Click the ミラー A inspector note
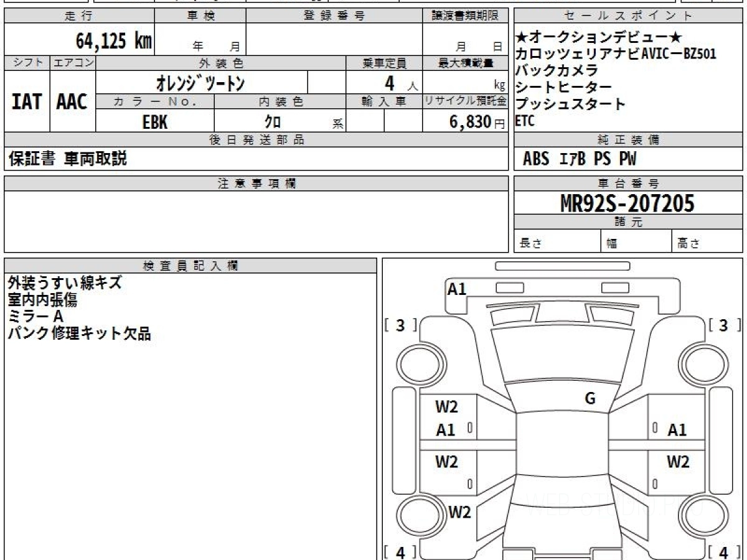 click(35, 317)
